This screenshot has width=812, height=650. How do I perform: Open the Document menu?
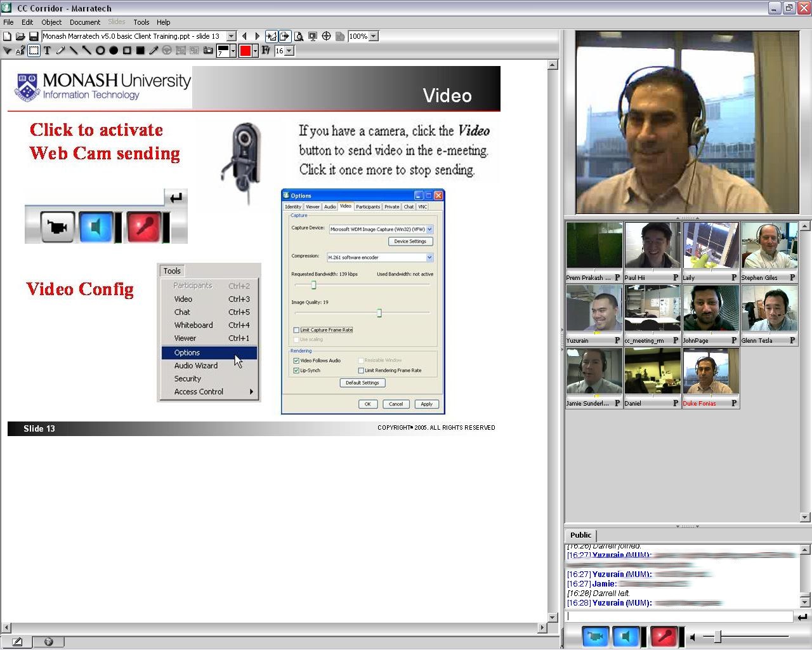point(85,22)
